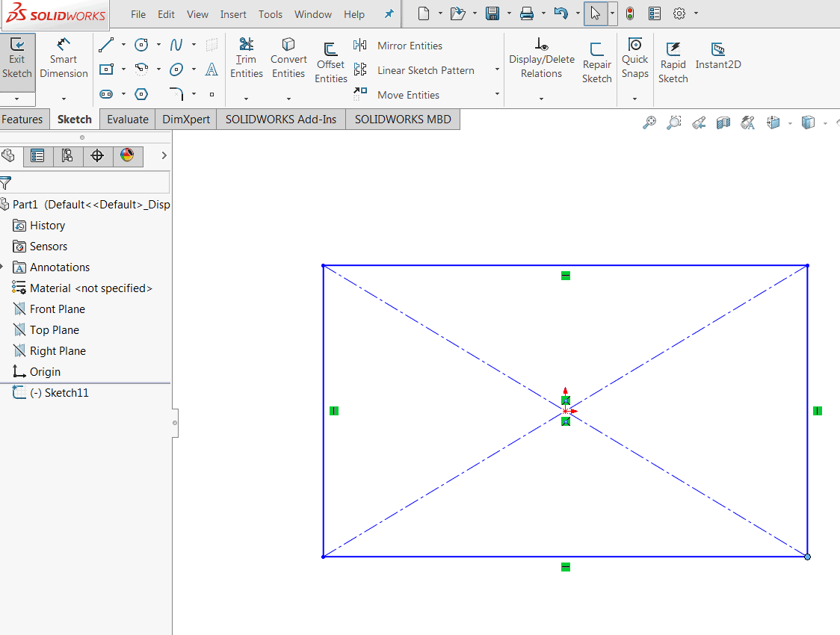The image size is (840, 635).
Task: Toggle the Instant2D mode
Action: (x=718, y=56)
